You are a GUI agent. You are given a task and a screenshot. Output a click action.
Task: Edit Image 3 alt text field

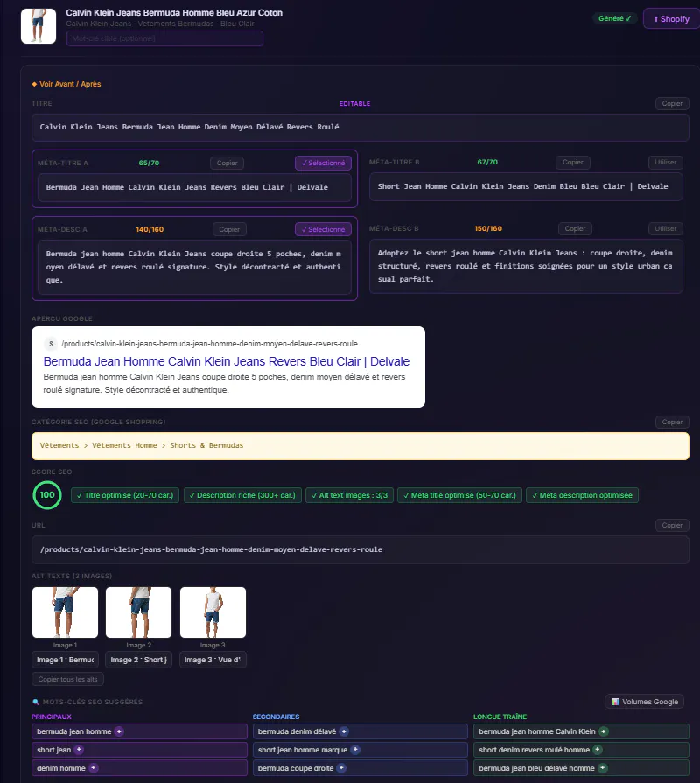coord(213,660)
